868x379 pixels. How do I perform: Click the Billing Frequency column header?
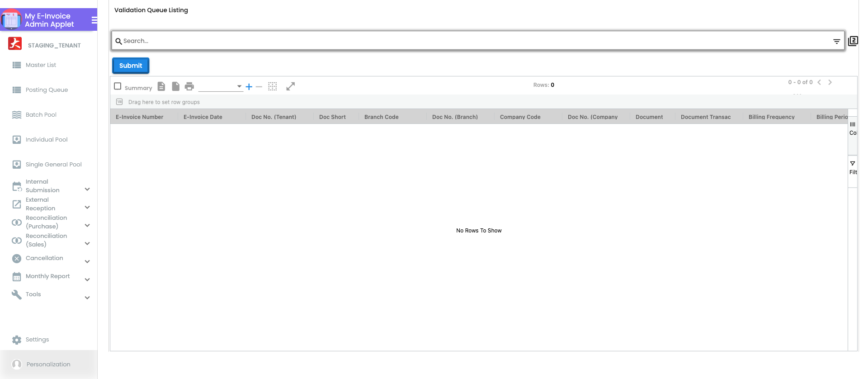point(772,117)
